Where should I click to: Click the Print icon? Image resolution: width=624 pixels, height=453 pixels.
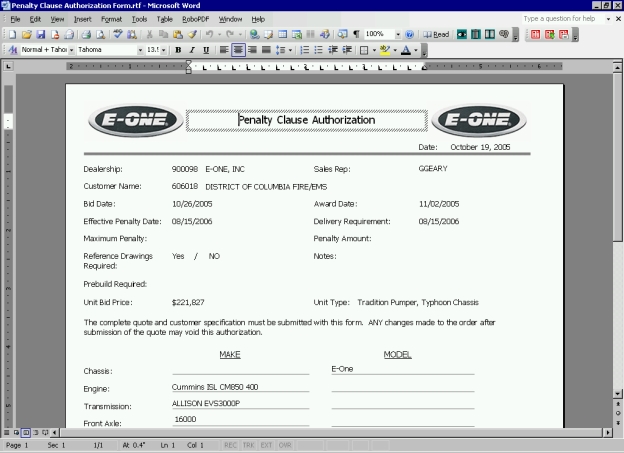[x=86, y=35]
